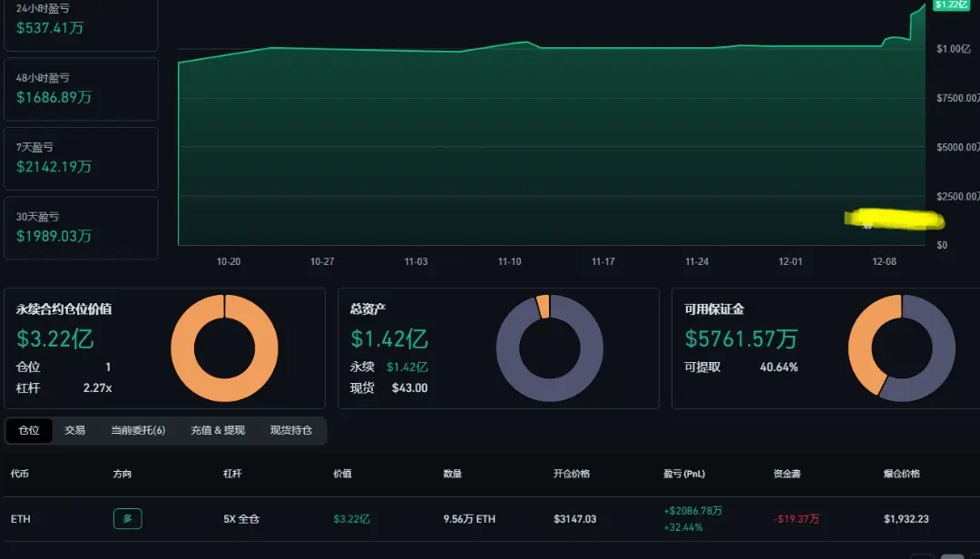Click the $1.42亿 total assets amount
Viewport: 980px width, 559px height.
click(x=389, y=338)
